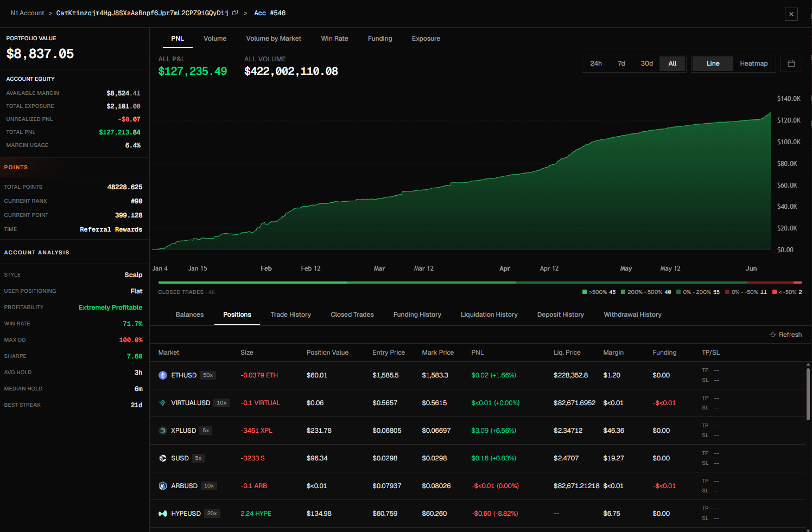Switch to the Balances tab
This screenshot has width=812, height=532.
pyautogui.click(x=189, y=315)
